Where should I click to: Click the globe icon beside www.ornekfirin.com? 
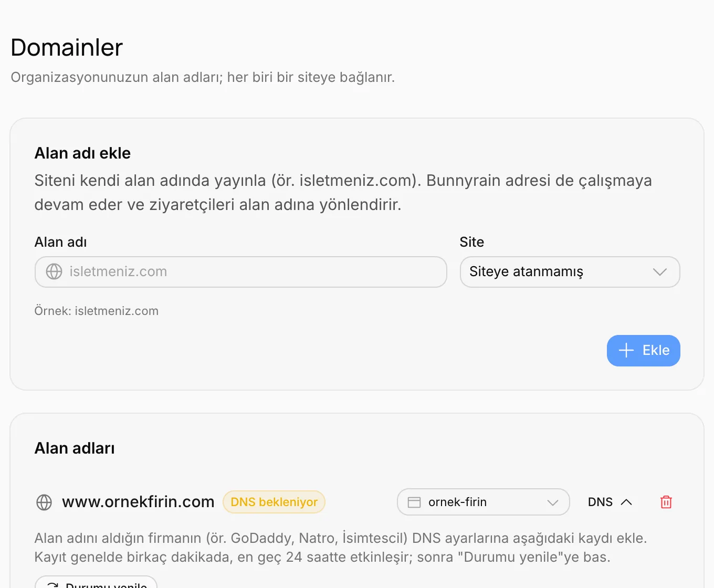[44, 502]
